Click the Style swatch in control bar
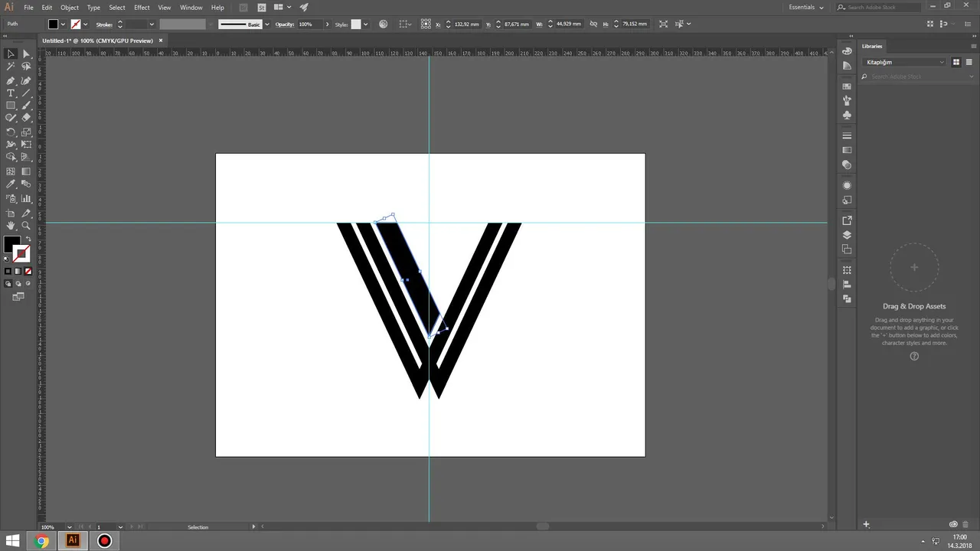980x551 pixels. (356, 24)
